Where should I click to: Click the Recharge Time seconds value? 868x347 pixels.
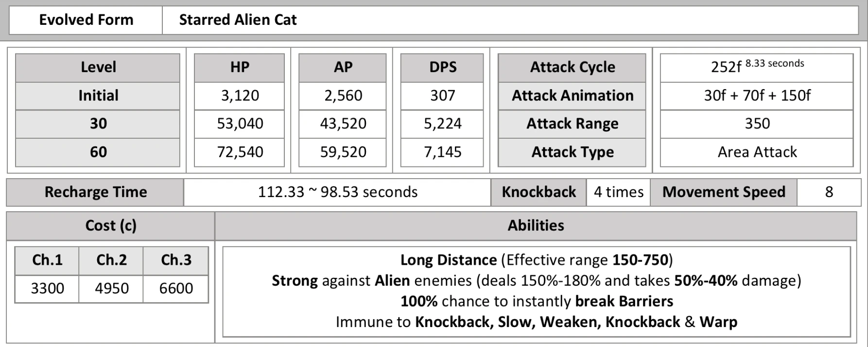[x=337, y=192]
